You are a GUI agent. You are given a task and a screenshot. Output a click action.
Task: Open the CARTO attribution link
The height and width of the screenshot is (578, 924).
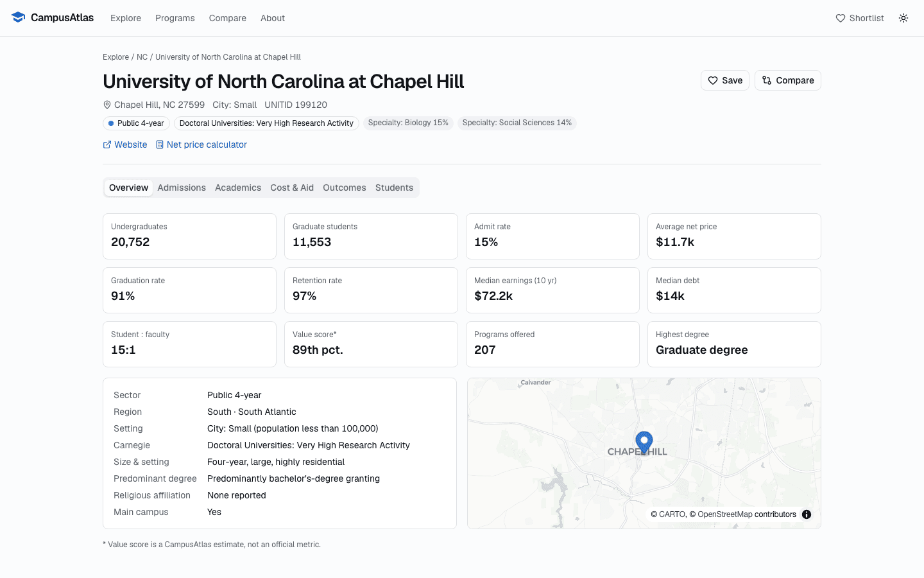pos(672,514)
